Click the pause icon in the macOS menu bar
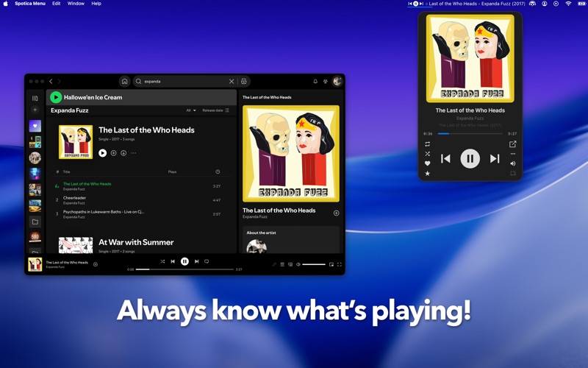The image size is (588, 368). (415, 4)
